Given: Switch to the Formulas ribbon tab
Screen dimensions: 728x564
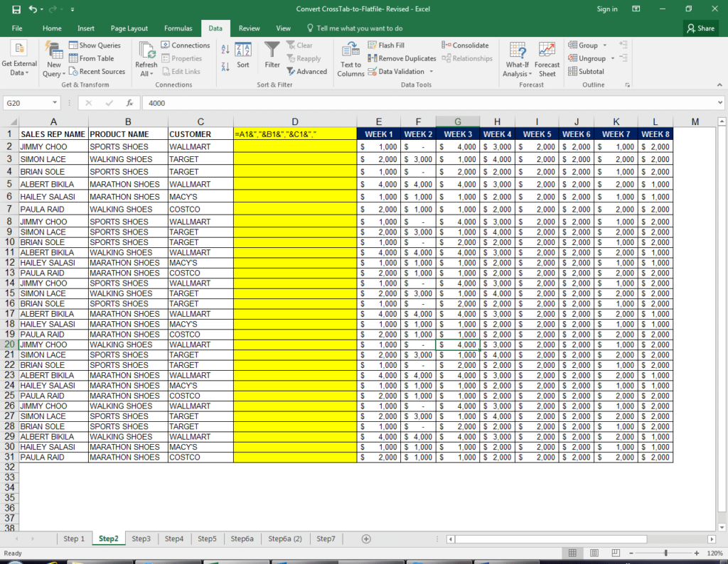Looking at the screenshot, I should [x=178, y=28].
